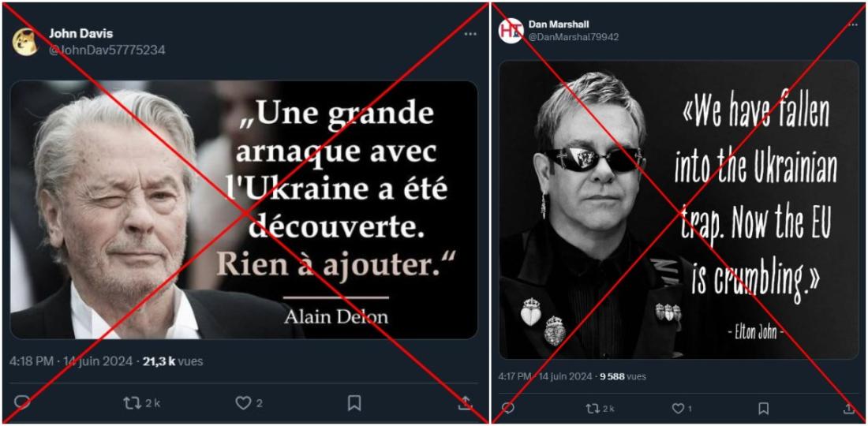This screenshot has width=868, height=426.
Task: Open Dan Marshall's profile avatar
Action: coord(511,31)
